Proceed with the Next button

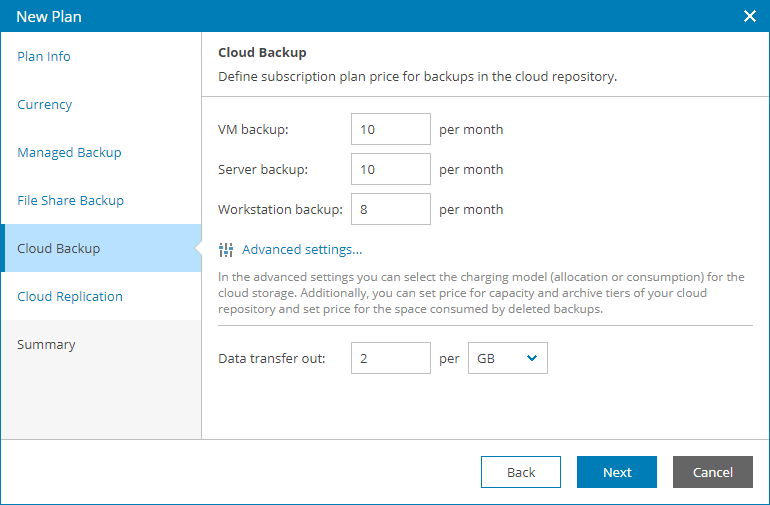616,472
